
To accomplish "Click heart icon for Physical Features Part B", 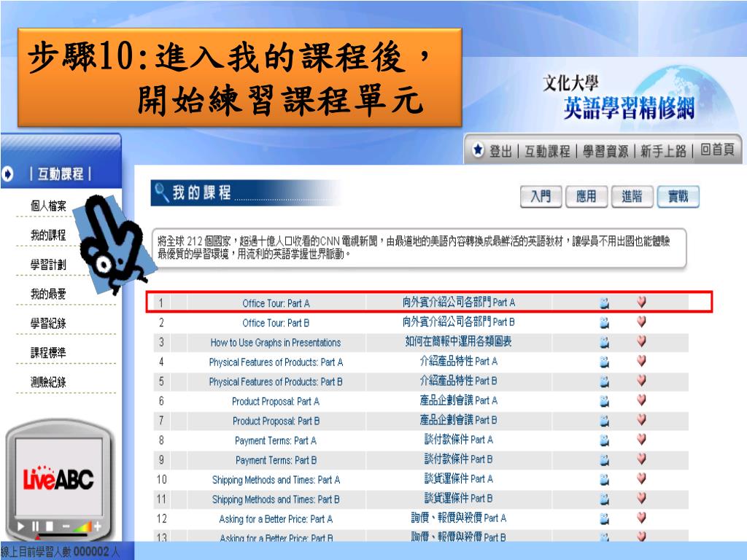I will (642, 380).
